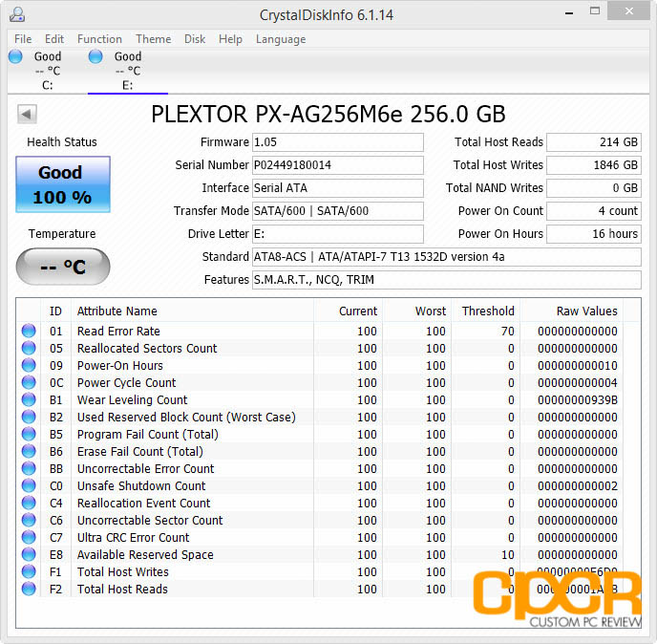Viewport: 657px width, 644px height.
Task: Open the Theme menu
Action: (x=154, y=39)
